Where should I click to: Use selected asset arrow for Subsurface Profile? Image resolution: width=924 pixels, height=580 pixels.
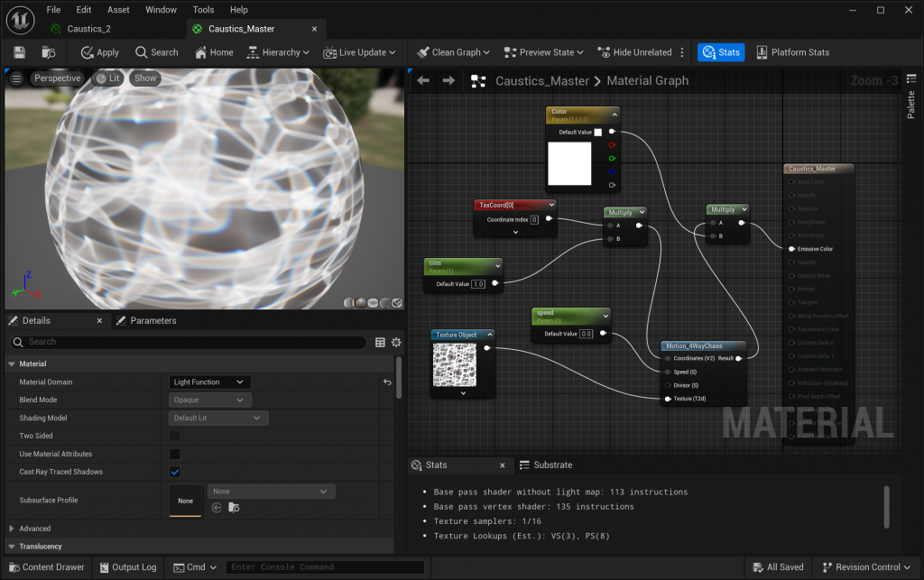pos(217,508)
